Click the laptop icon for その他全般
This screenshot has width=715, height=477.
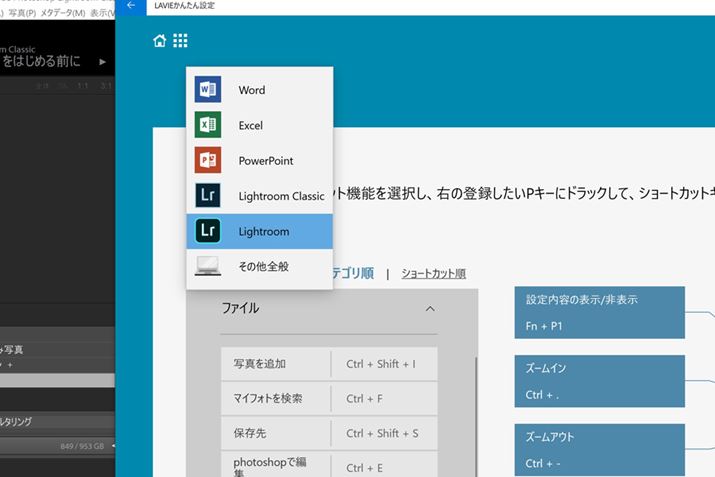pos(208,266)
